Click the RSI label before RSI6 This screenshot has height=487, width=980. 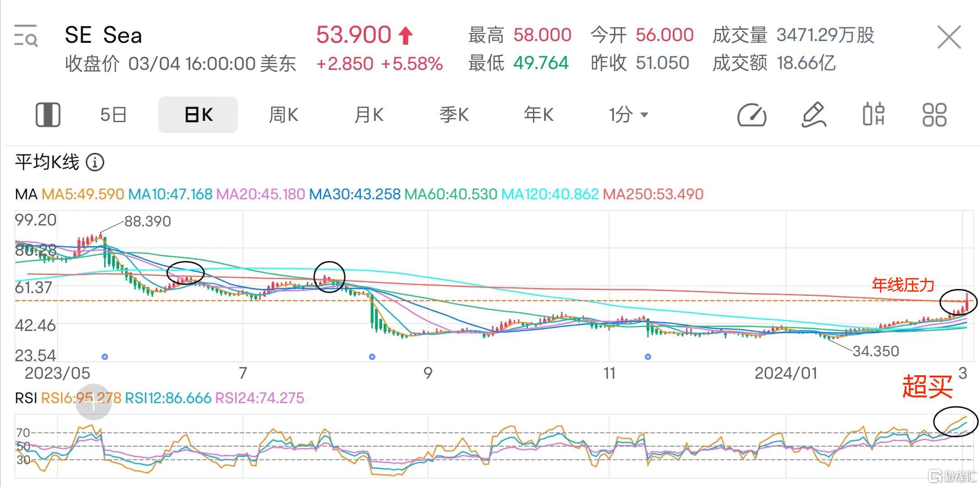pyautogui.click(x=26, y=398)
